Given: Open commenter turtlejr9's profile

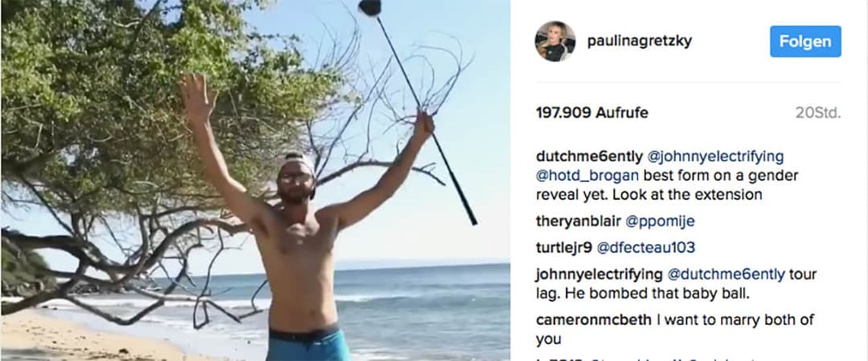Looking at the screenshot, I should click(564, 248).
